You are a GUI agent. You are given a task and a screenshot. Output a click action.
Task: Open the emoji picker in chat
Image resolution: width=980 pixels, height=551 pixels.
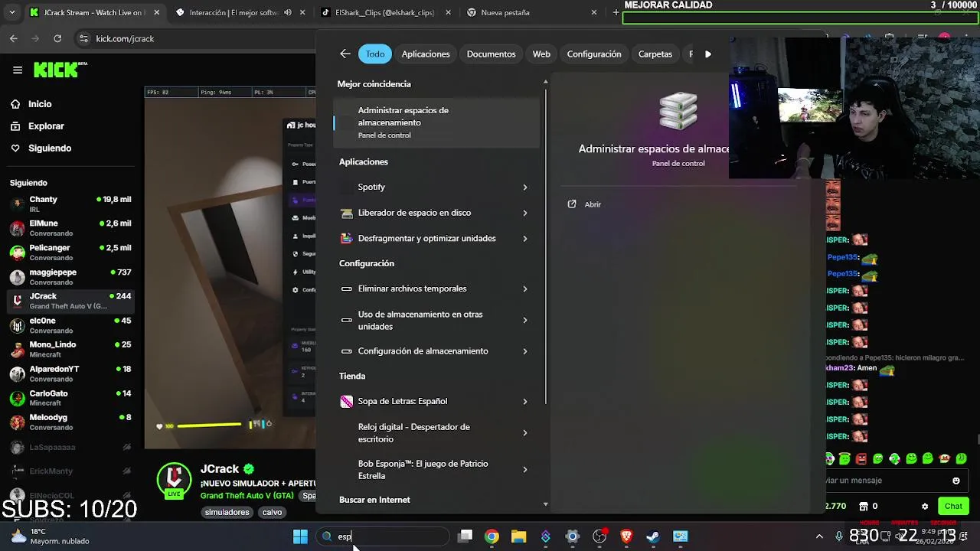coord(955,481)
